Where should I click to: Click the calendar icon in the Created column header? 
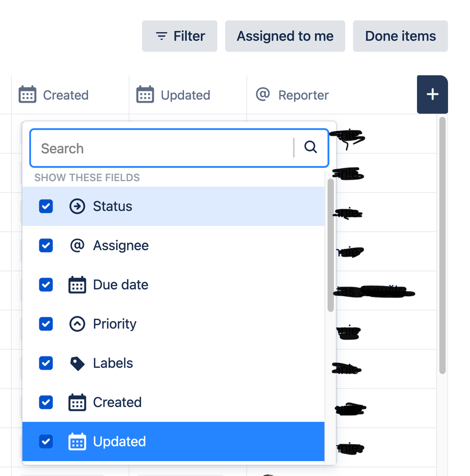(28, 94)
